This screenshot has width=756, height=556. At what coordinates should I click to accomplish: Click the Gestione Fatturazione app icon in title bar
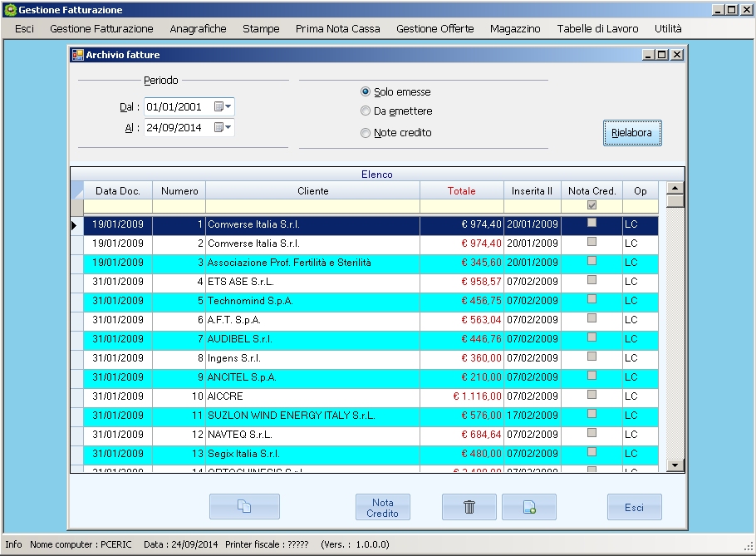point(10,10)
